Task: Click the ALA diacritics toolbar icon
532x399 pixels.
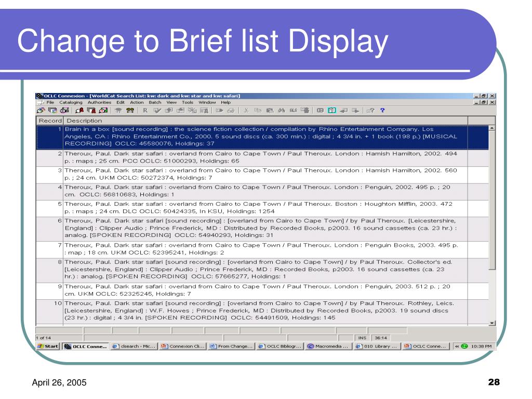Action: pyautogui.click(x=293, y=110)
